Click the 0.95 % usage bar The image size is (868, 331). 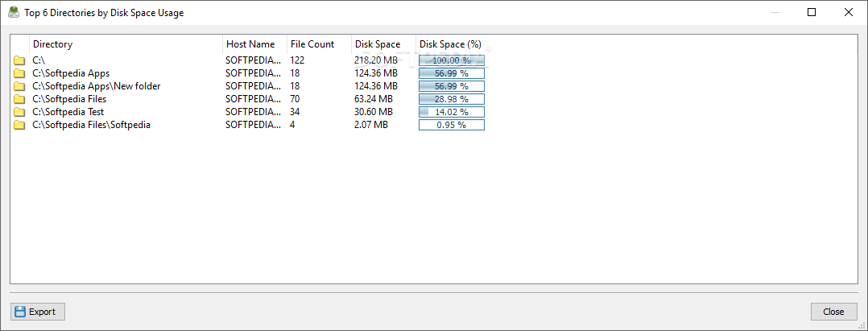[x=452, y=125]
